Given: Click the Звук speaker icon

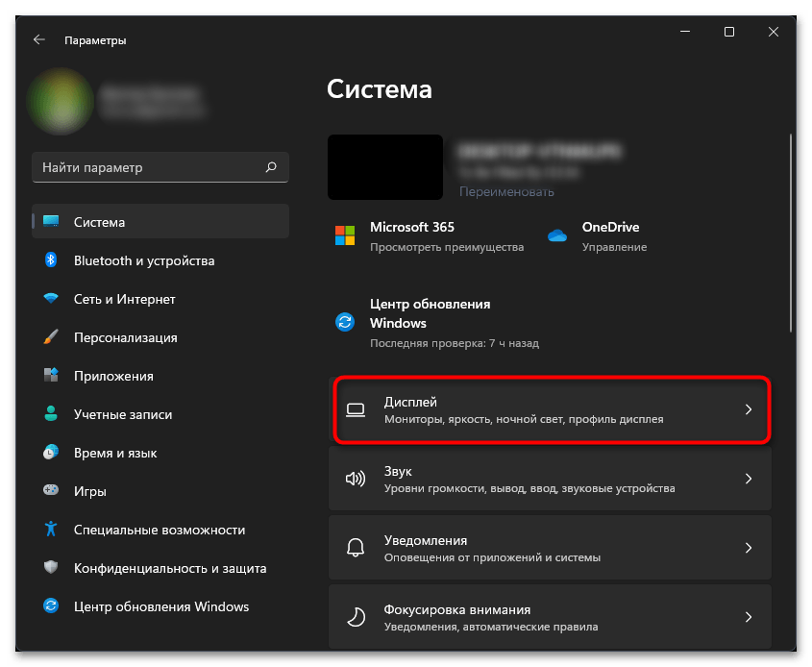Looking at the screenshot, I should [x=355, y=479].
